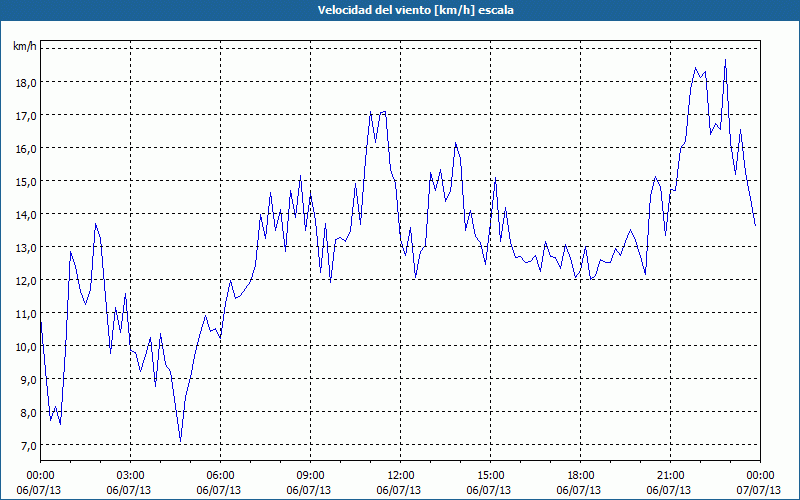Click the '8,0' y-axis label
The image size is (800, 500).
point(29,413)
